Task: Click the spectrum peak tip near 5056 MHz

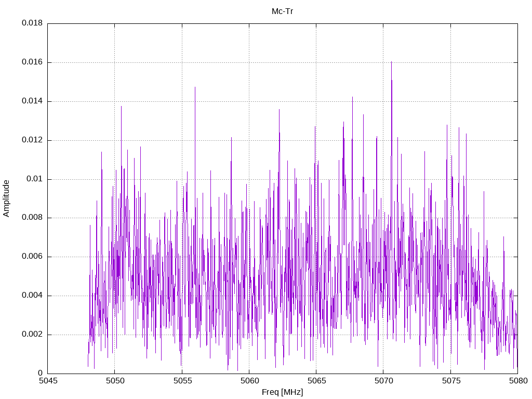Action: [195, 87]
